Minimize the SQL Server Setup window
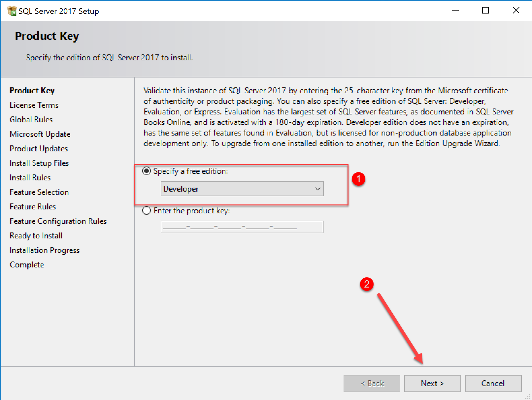The image size is (532, 400). (455, 11)
